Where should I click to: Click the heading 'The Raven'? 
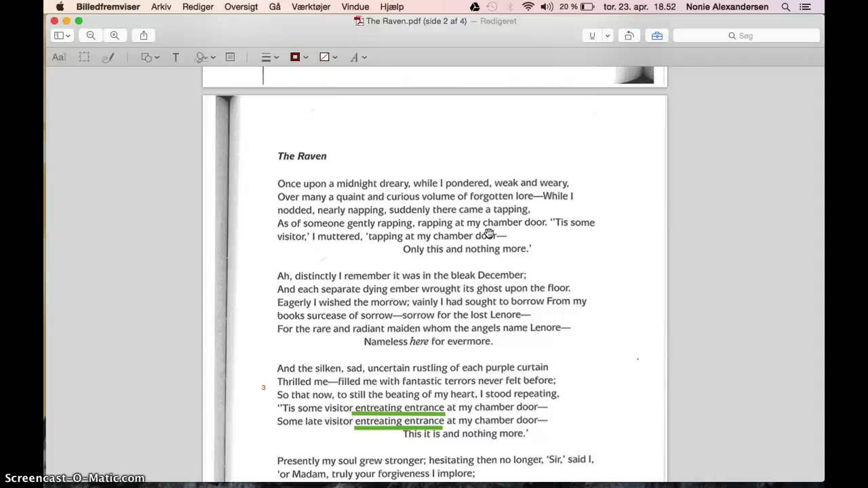302,156
